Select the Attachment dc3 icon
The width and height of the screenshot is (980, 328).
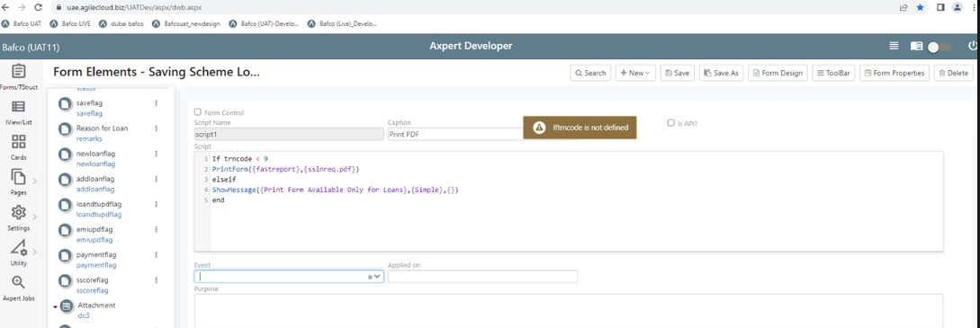pos(67,306)
